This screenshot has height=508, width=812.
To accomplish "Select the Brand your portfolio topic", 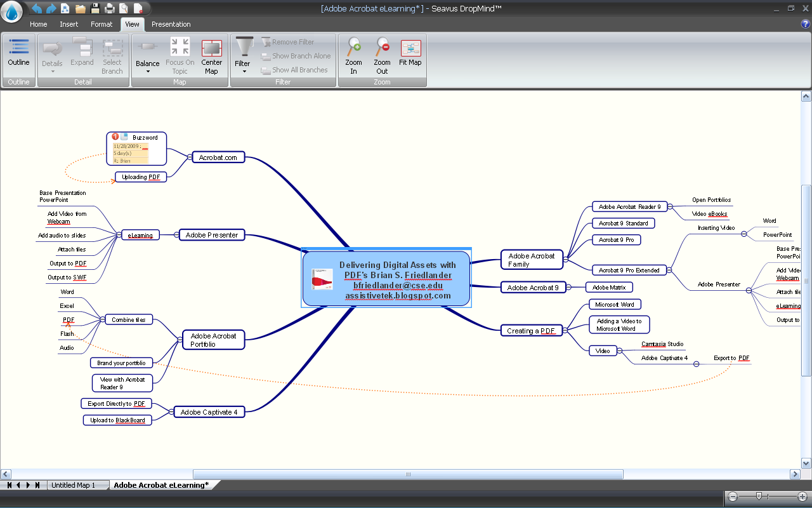I will (121, 363).
